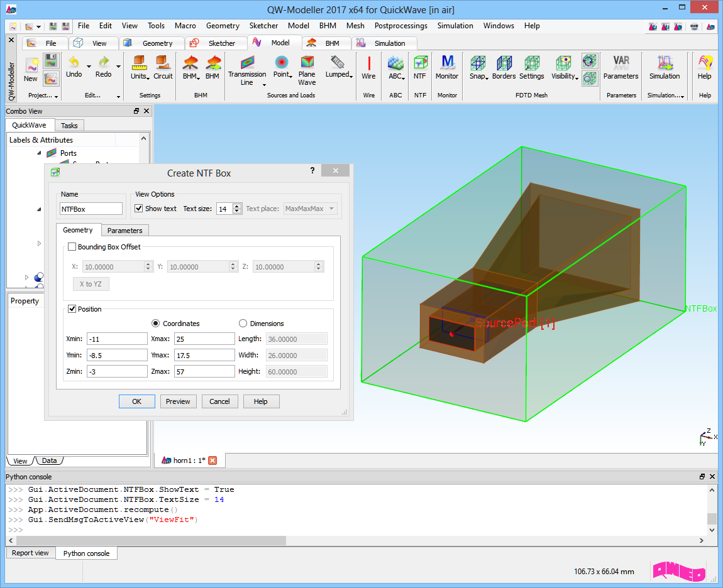Open the Macro menu
The image size is (723, 588).
click(185, 26)
